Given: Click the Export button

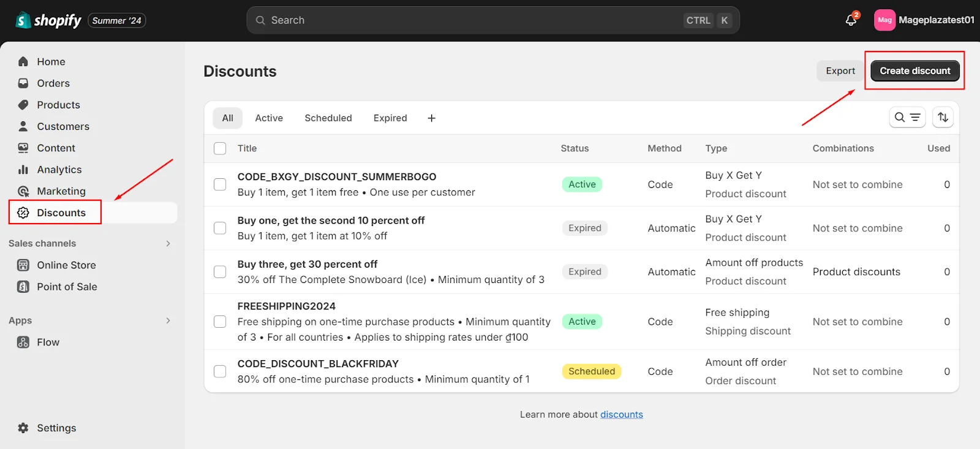Looking at the screenshot, I should (x=840, y=70).
